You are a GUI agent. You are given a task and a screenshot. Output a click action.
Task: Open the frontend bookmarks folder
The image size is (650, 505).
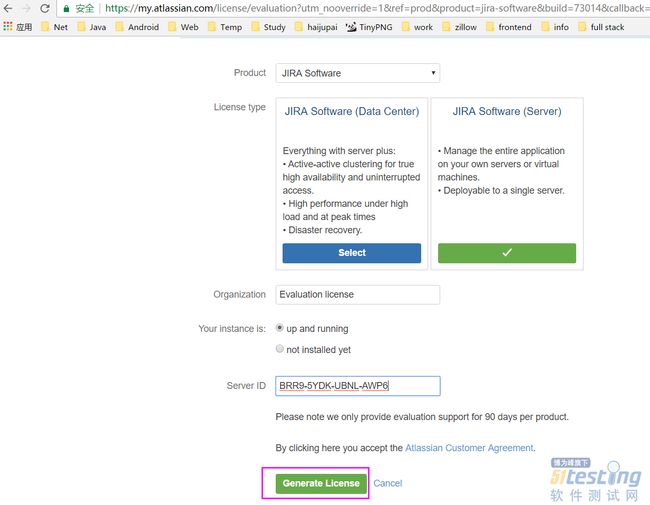(509, 27)
